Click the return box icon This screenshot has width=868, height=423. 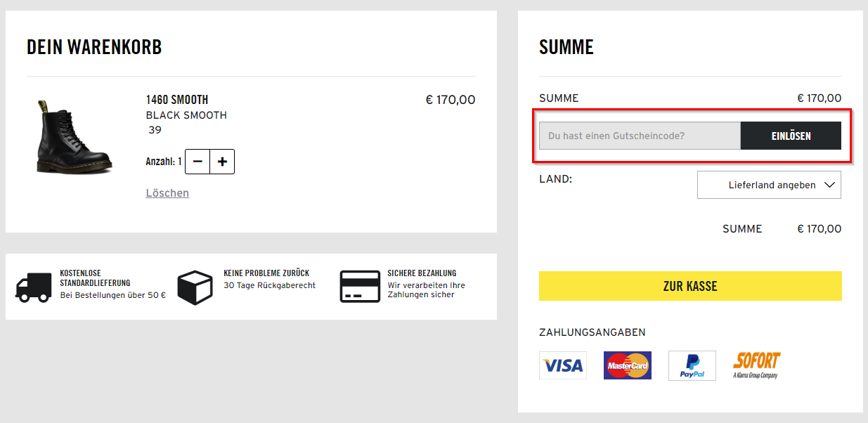coord(195,287)
